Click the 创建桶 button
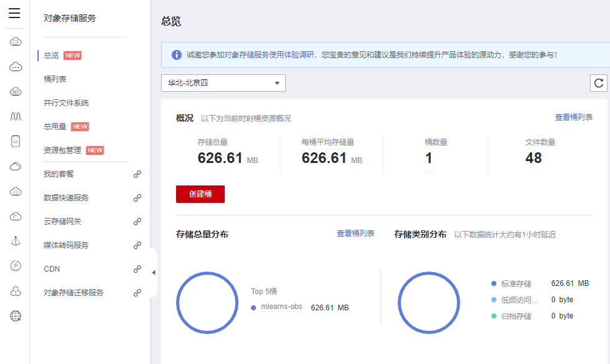Image resolution: width=610 pixels, height=364 pixels. tap(200, 194)
